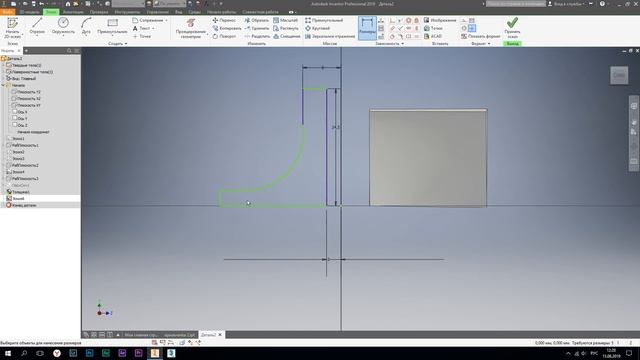Toggle Плоскость YZ visibility box
This screenshot has width=640, height=360.
pos(14,92)
